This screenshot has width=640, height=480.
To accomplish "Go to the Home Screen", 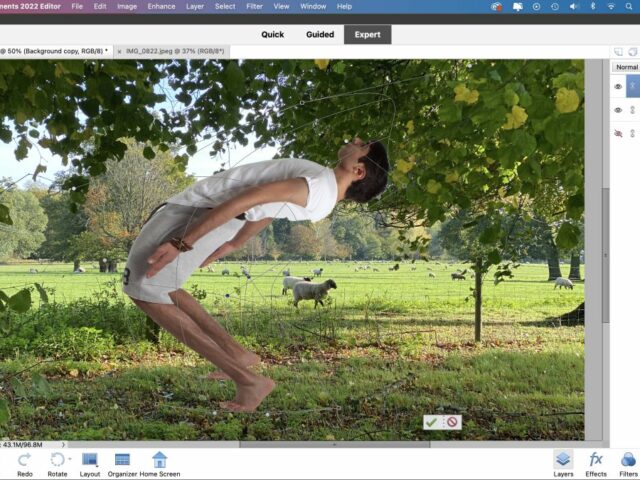I will click(x=159, y=460).
